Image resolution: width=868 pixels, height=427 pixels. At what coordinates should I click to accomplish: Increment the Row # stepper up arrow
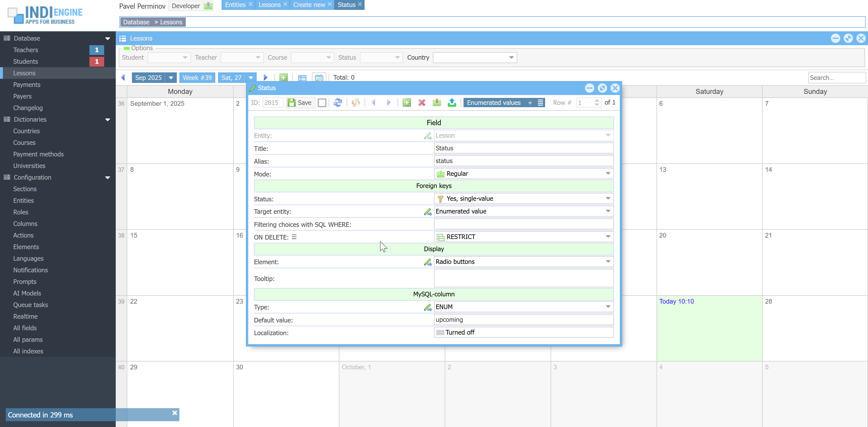click(x=597, y=100)
